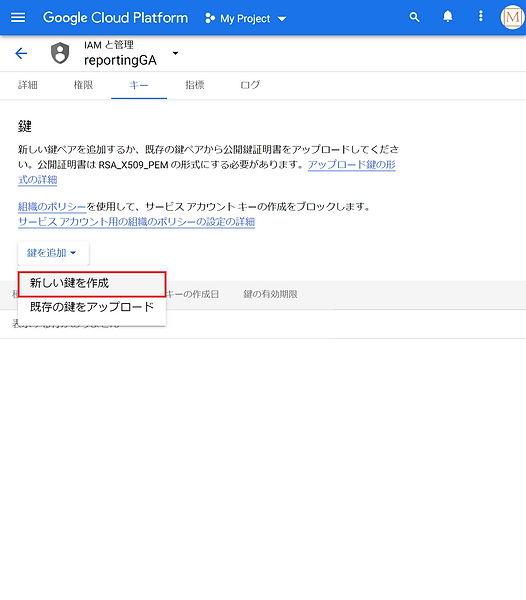This screenshot has width=526, height=600.
Task: Choose 既存の鍵をアップロード from the menu
Action: click(92, 307)
